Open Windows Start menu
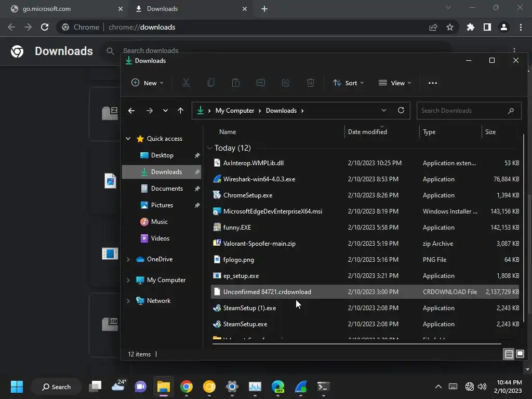Image resolution: width=532 pixels, height=399 pixels. (x=17, y=387)
